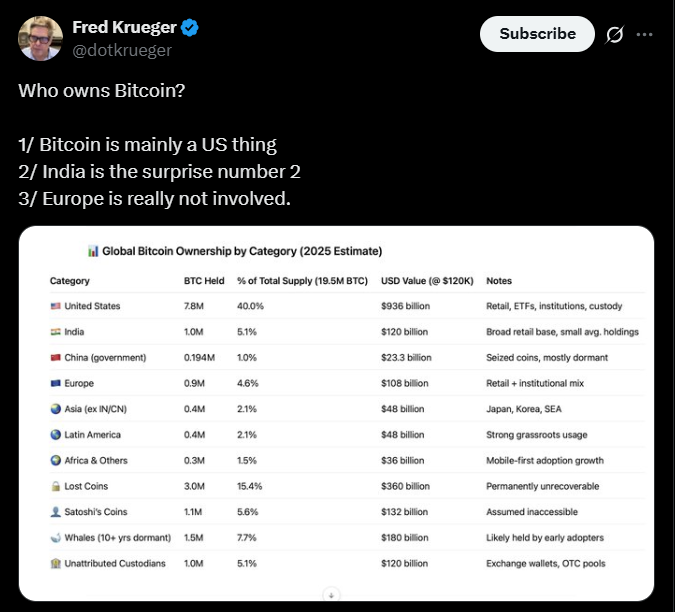Open the @dotkrueger handle link

122,50
